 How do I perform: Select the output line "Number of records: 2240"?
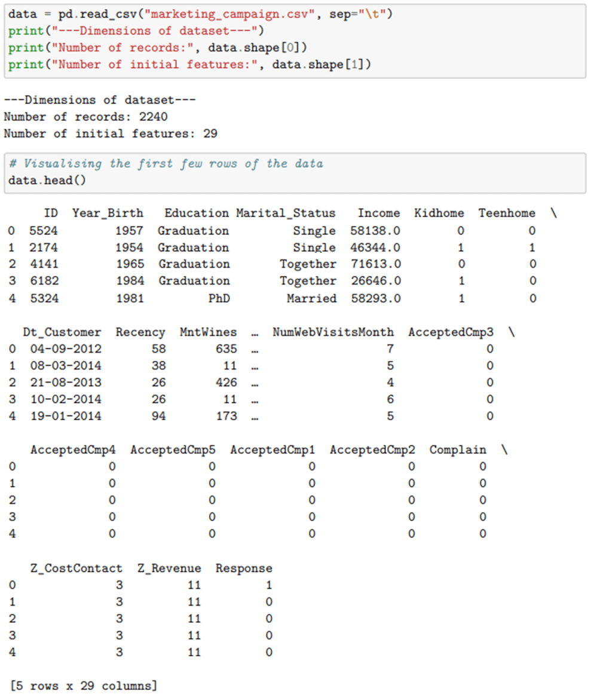point(85,117)
